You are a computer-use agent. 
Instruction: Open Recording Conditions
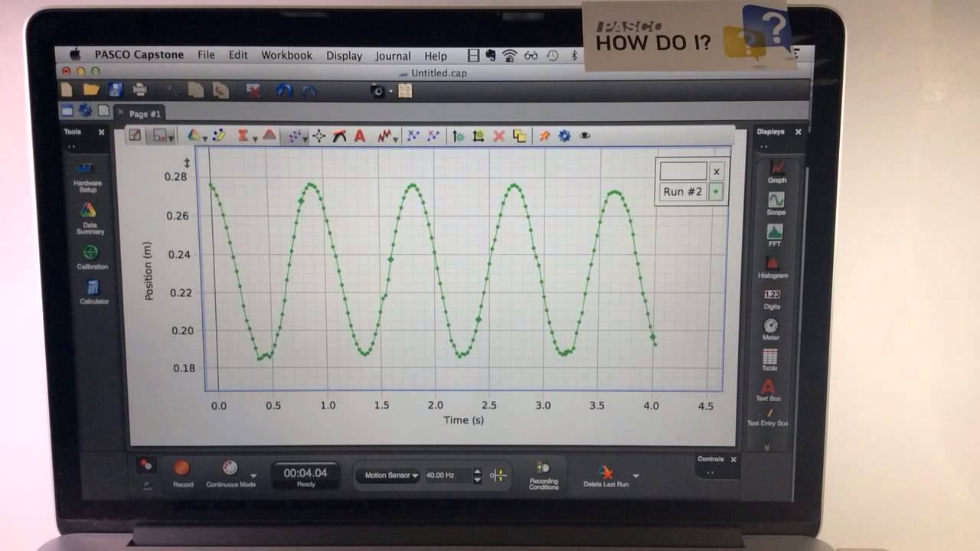[544, 474]
